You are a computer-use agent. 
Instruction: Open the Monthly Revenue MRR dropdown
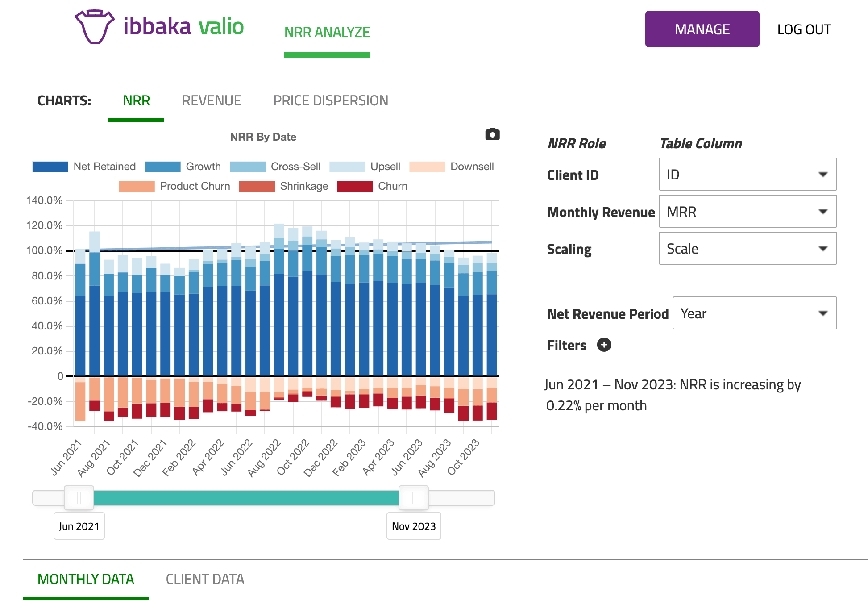[x=747, y=211]
